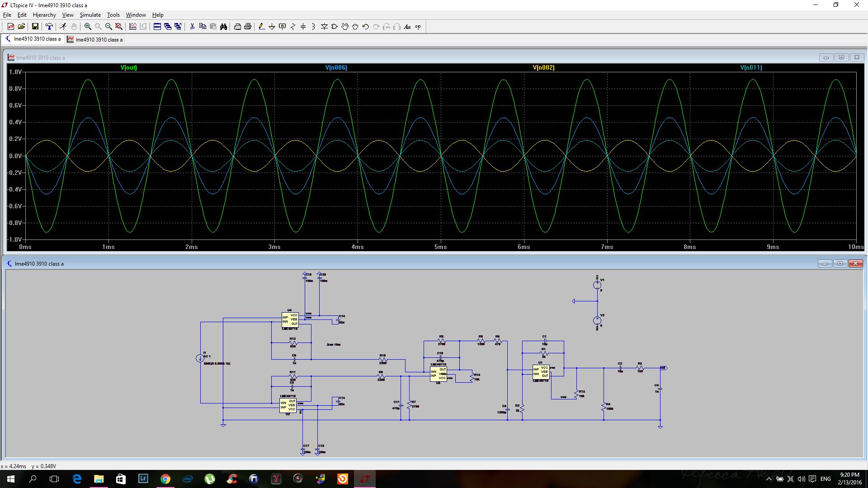Open the Help menu

(158, 15)
